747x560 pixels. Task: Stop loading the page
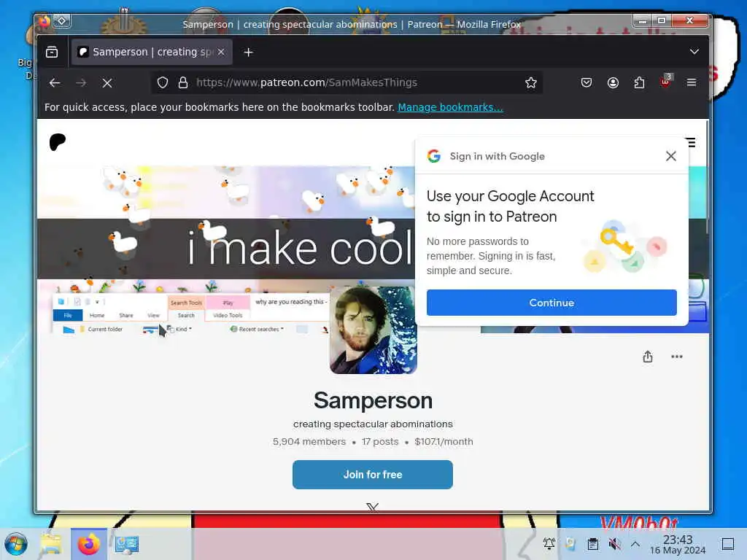pyautogui.click(x=107, y=83)
